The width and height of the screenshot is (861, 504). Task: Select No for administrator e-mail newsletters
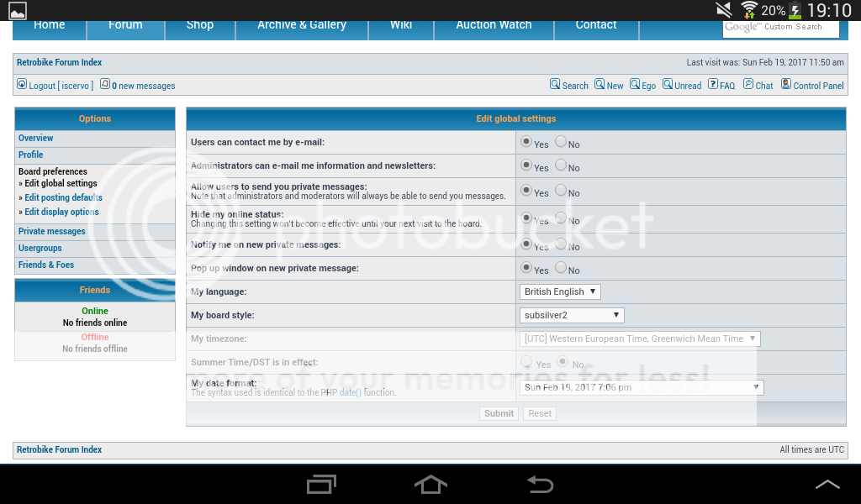pyautogui.click(x=561, y=165)
